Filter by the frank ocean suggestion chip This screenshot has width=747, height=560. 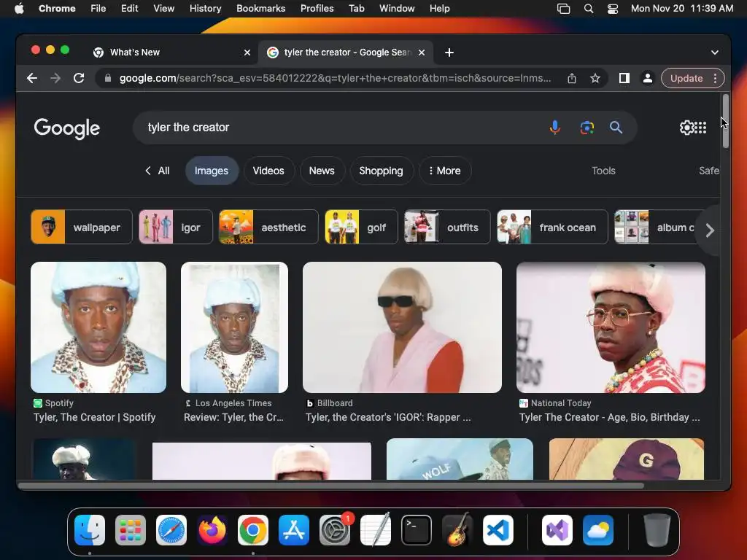[x=553, y=227]
